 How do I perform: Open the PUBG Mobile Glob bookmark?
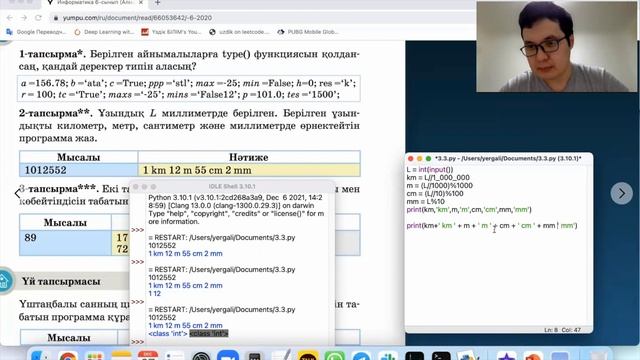point(308,32)
